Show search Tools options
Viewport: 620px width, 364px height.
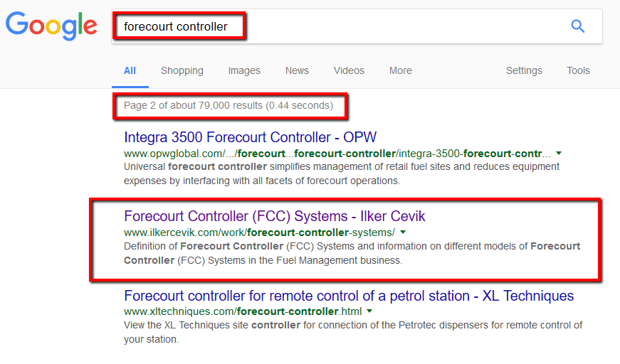tap(578, 70)
